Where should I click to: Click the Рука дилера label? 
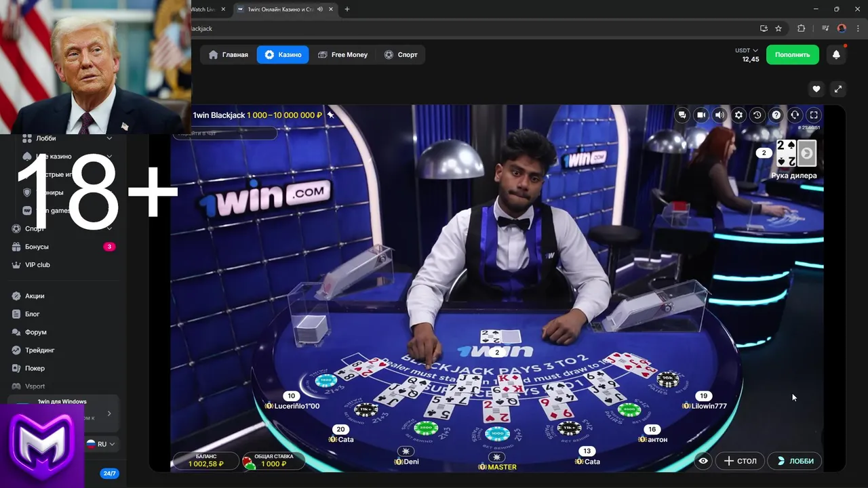pyautogui.click(x=793, y=176)
